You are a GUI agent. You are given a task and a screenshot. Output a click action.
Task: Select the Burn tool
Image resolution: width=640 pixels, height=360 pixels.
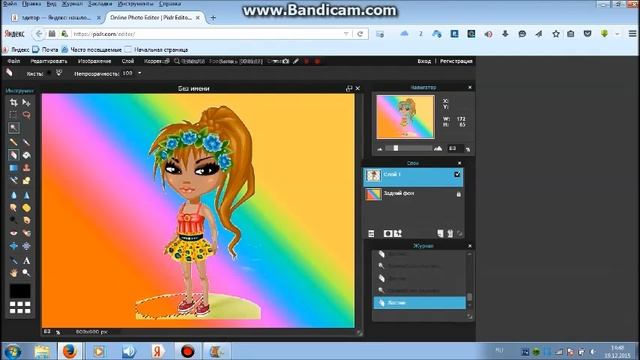point(27,220)
